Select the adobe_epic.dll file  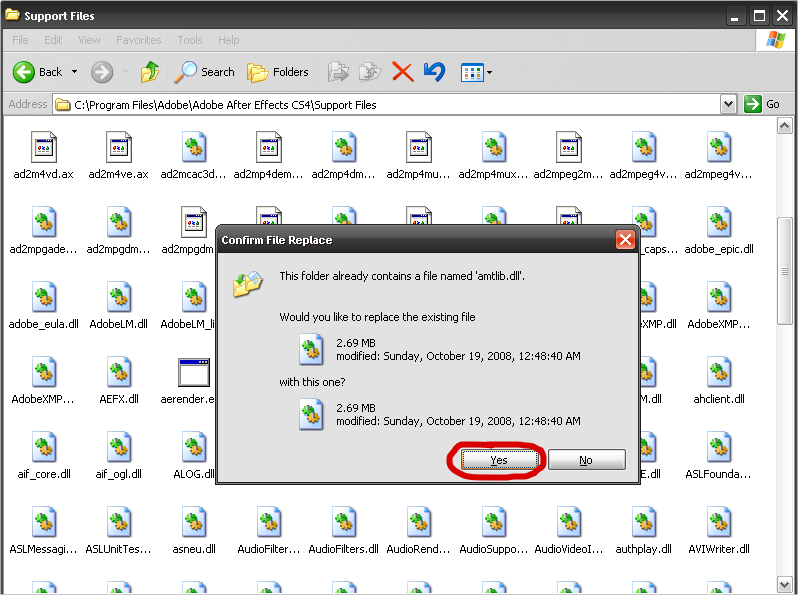(719, 231)
